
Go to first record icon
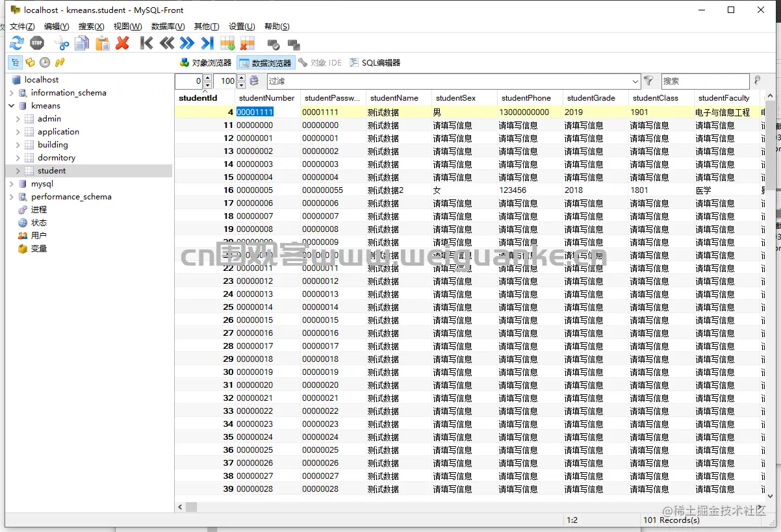[147, 44]
